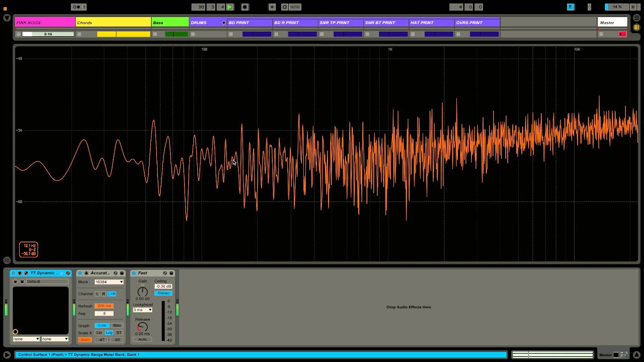This screenshot has width=644, height=362.
Task: Open the hot-swap icon on TT Dynamic device
Action: 68,273
